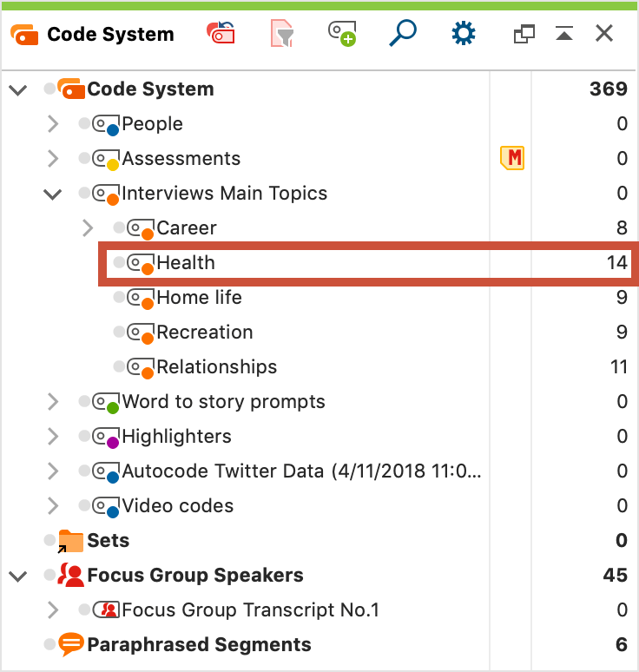This screenshot has width=639, height=672.
Task: Open the memo icon on Assessments row
Action: pyautogui.click(x=512, y=158)
